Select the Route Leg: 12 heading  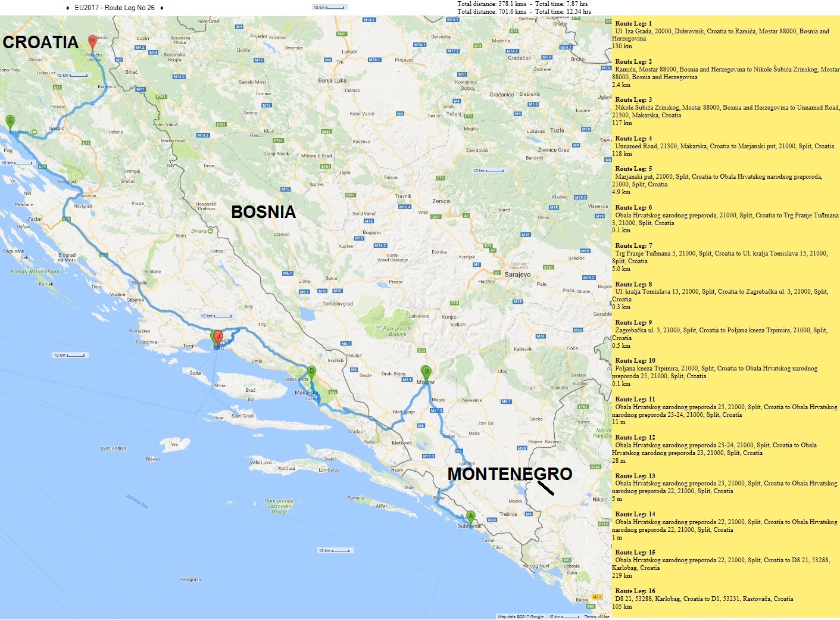635,437
